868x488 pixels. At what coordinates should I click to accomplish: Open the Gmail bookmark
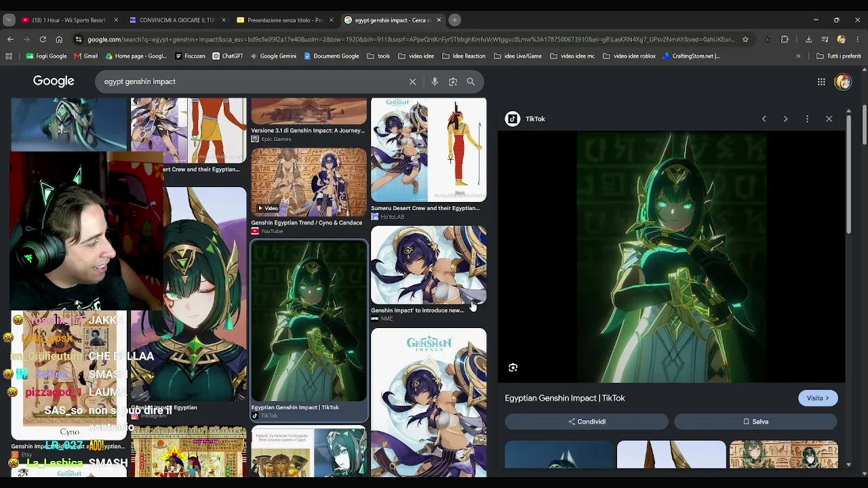(85, 56)
